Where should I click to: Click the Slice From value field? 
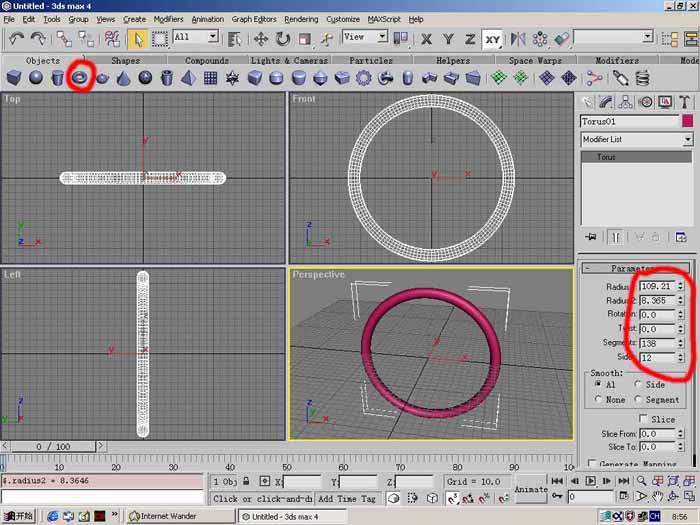coord(658,433)
